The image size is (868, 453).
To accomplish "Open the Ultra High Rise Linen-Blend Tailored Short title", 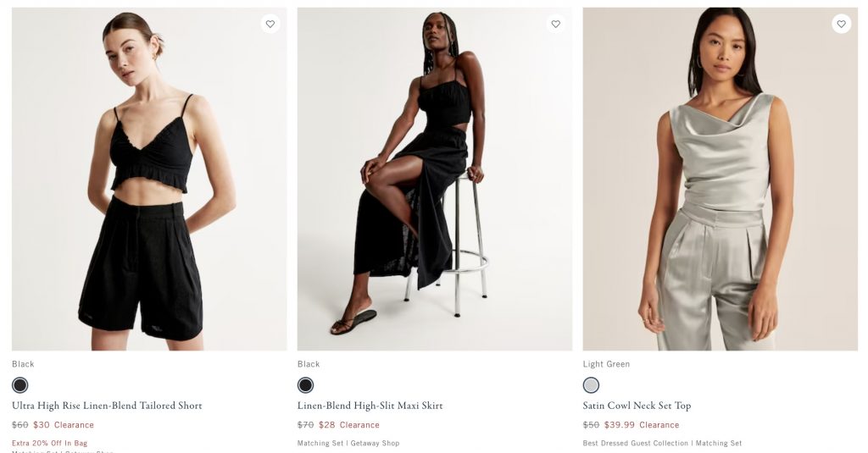I will pyautogui.click(x=107, y=406).
